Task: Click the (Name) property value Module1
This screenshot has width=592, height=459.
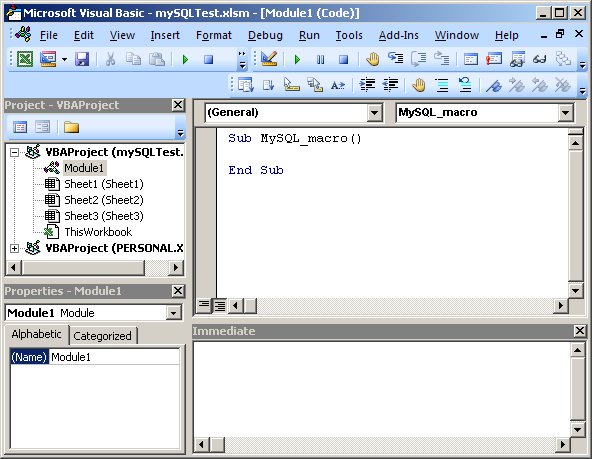Action: tap(114, 357)
